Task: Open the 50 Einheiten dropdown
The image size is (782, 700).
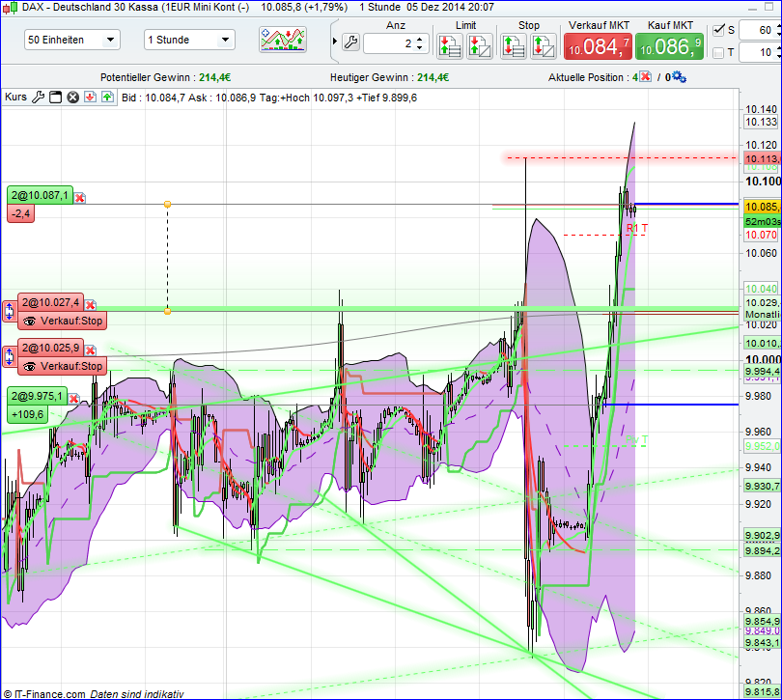Action: (71, 40)
